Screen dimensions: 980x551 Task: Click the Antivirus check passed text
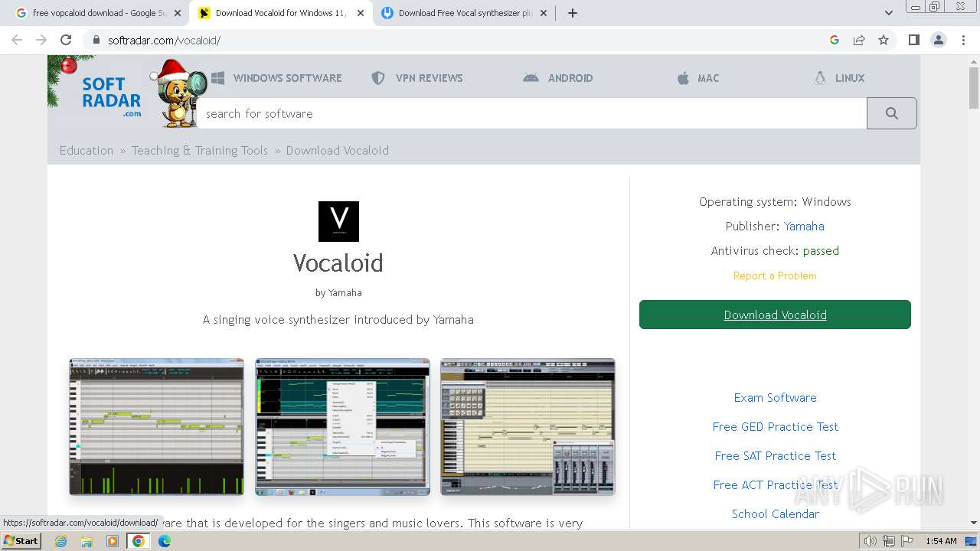click(775, 251)
